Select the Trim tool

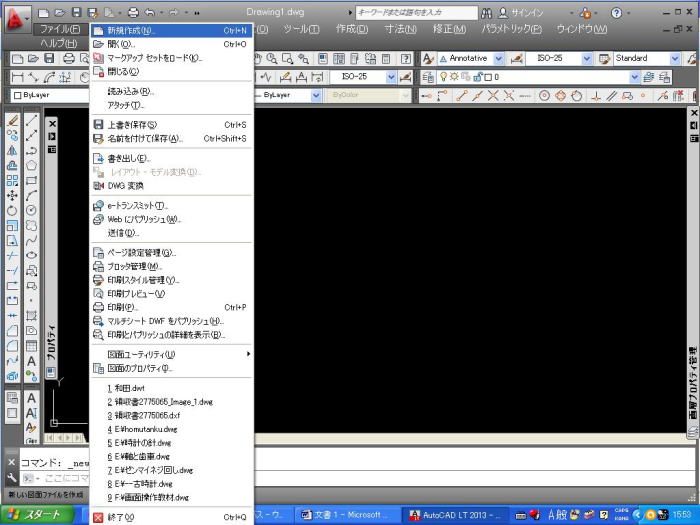pyautogui.click(x=12, y=256)
